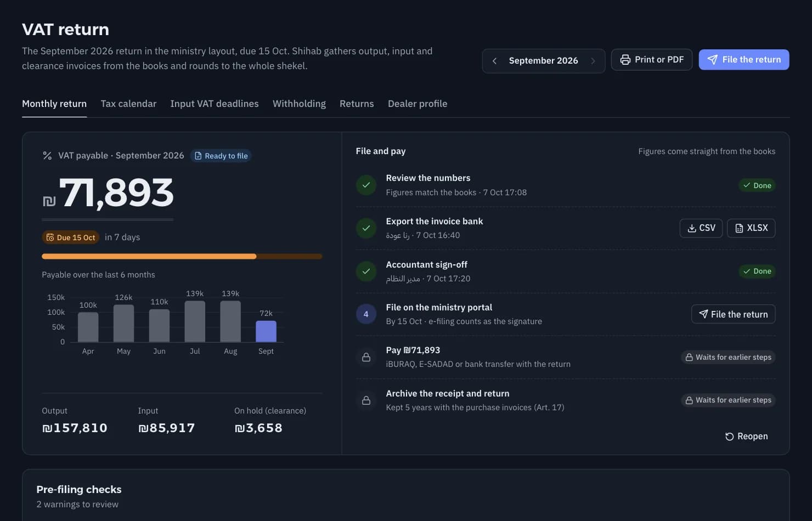Click the orange due-date progress bar

pos(182,256)
